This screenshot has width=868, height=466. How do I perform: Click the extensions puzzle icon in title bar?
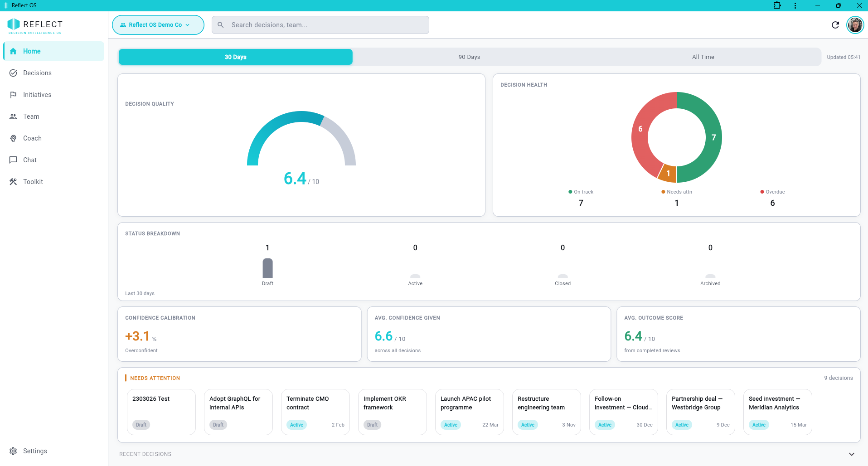point(777,5)
